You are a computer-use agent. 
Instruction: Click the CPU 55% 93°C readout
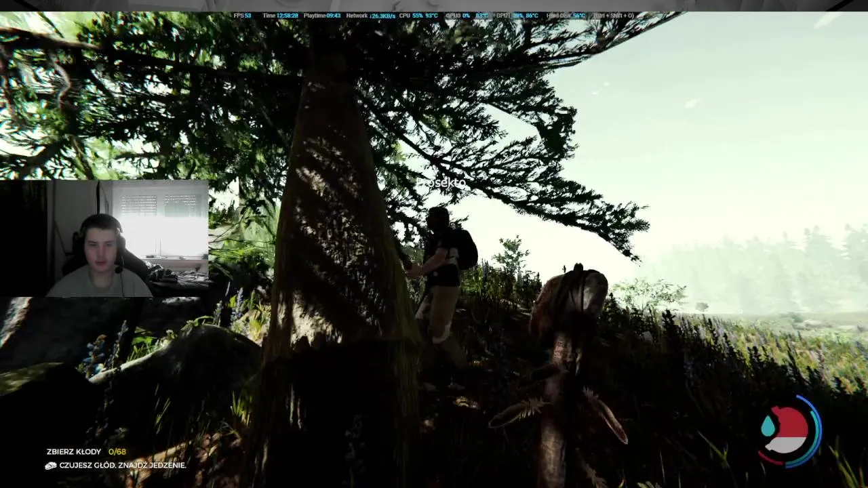[x=418, y=16]
